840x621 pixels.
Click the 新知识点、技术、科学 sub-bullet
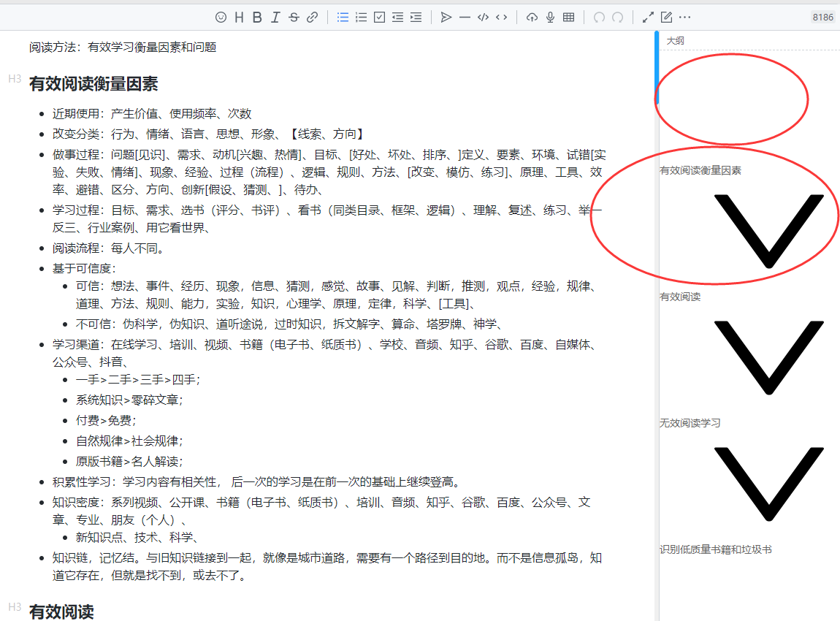point(137,538)
